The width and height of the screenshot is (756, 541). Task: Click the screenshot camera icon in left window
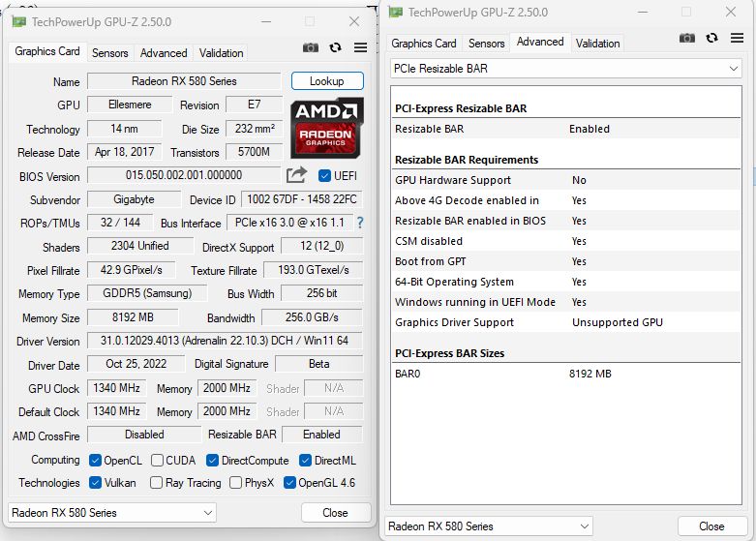(x=311, y=47)
